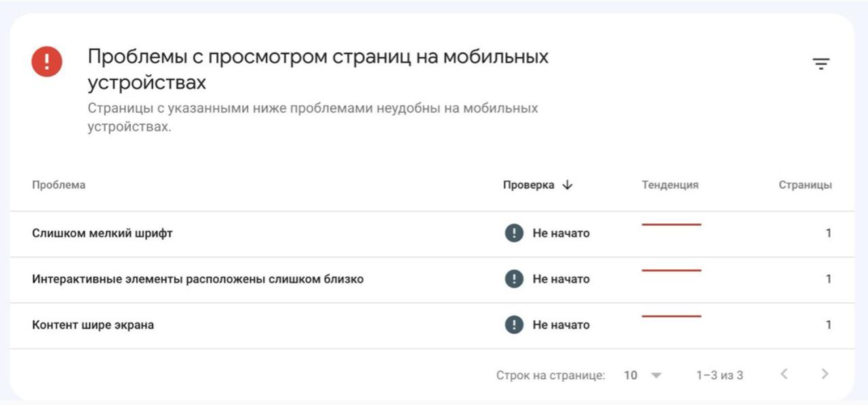The height and width of the screenshot is (405, 868).
Task: Click trend line for Слишком мелкий шрифт
Action: coord(671,225)
